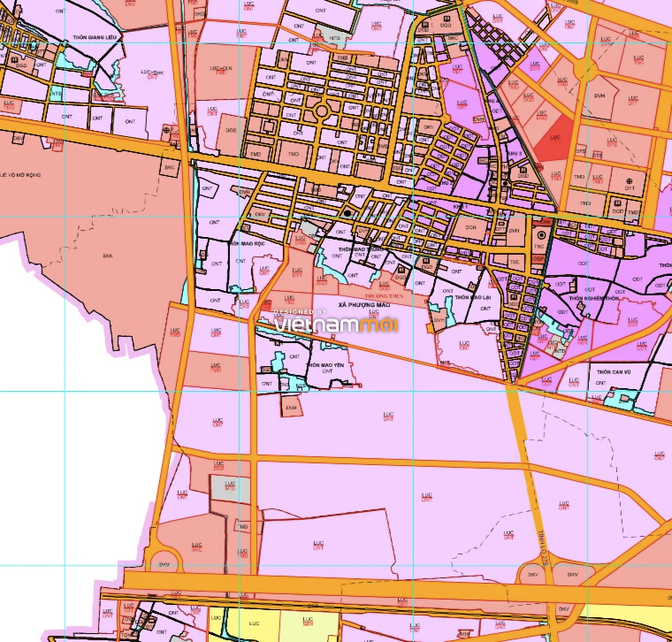Click the bullseye symbol above the TSC label

point(541,235)
